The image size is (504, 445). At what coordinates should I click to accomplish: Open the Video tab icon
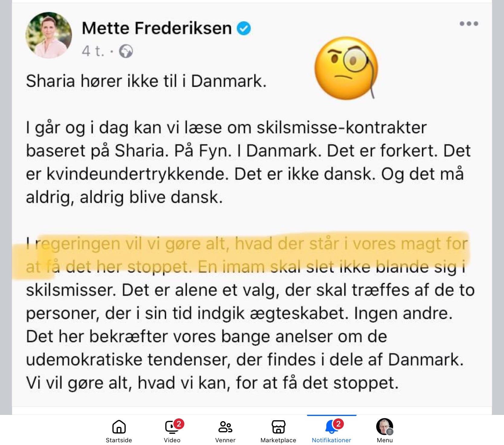172,427
